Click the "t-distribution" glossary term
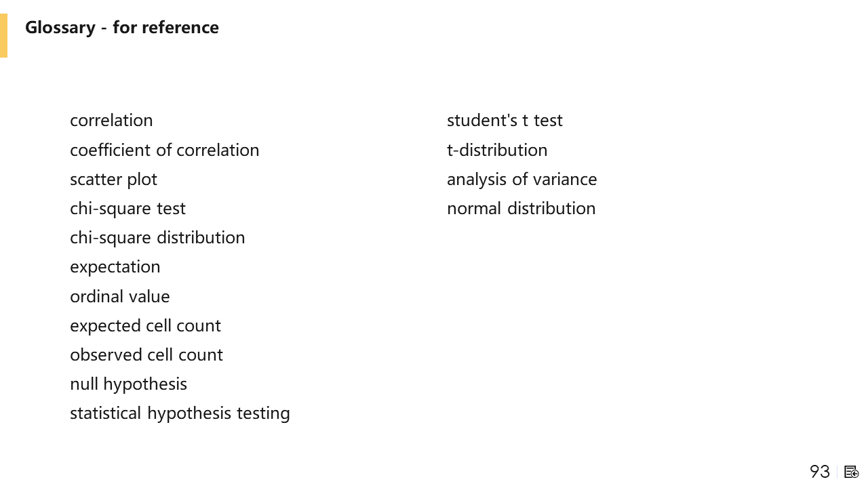Image resolution: width=868 pixels, height=488 pixels. (497, 150)
